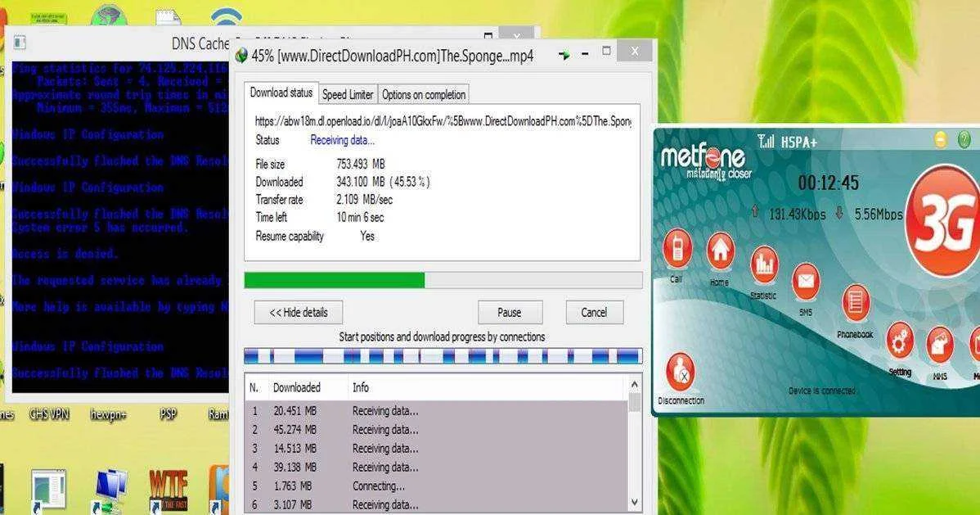Viewport: 980px width, 515px height.
Task: Click the upload speed 131.43Kbps
Action: pos(797,215)
